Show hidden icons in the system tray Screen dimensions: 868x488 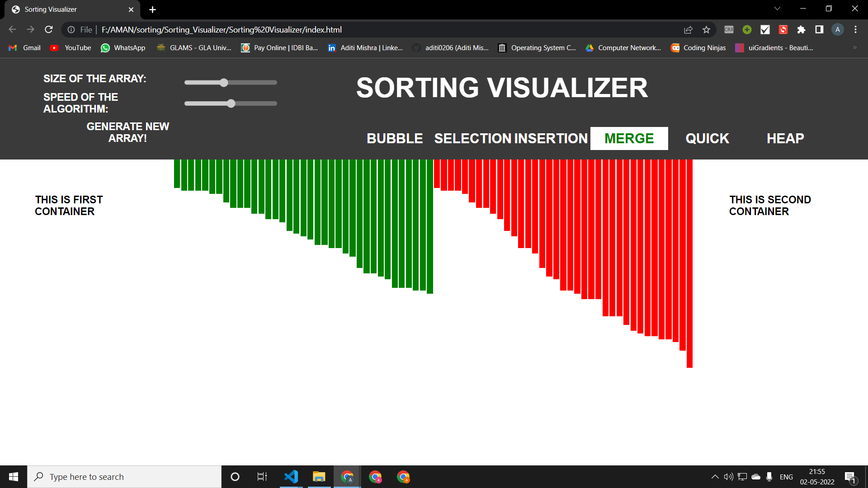(715, 476)
